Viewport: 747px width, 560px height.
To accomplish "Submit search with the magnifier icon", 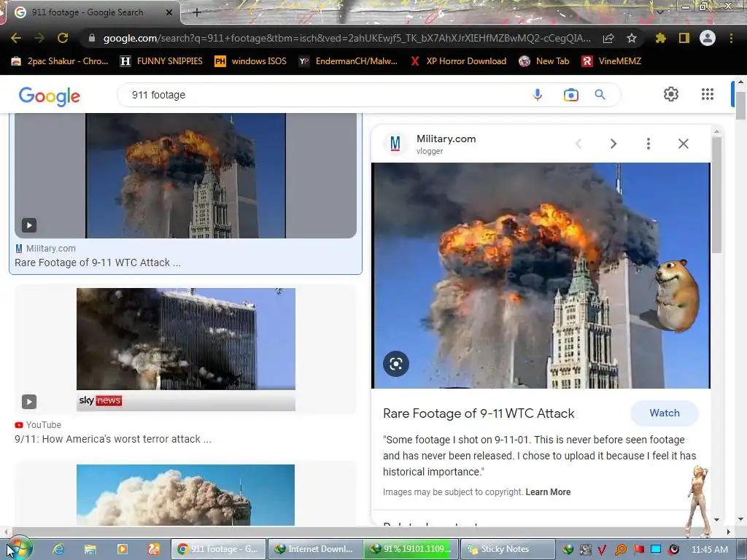I will [x=600, y=95].
